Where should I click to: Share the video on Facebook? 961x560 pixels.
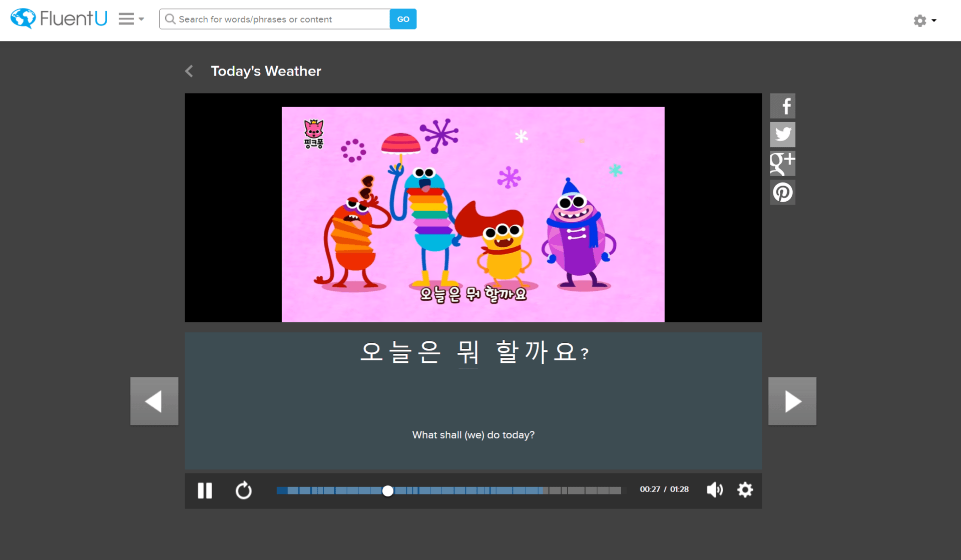tap(783, 106)
